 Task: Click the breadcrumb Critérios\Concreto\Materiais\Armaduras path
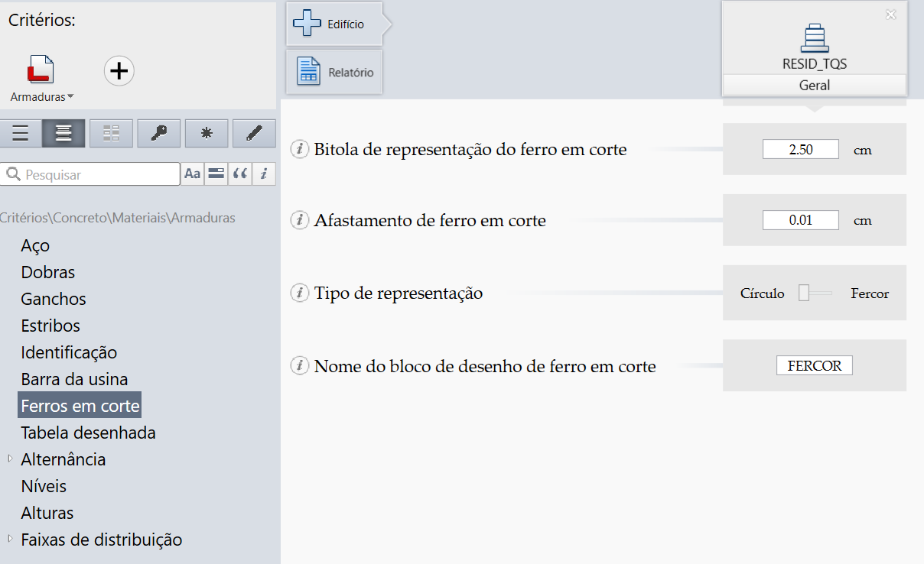(118, 218)
